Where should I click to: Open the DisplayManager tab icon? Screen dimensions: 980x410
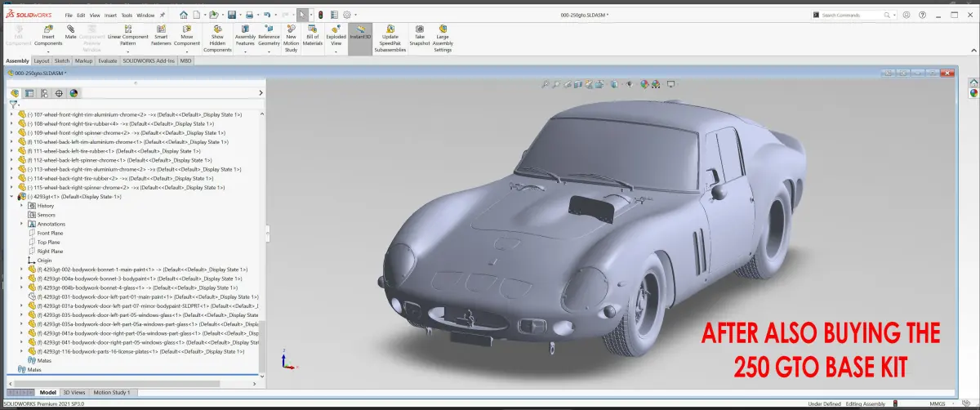click(73, 93)
